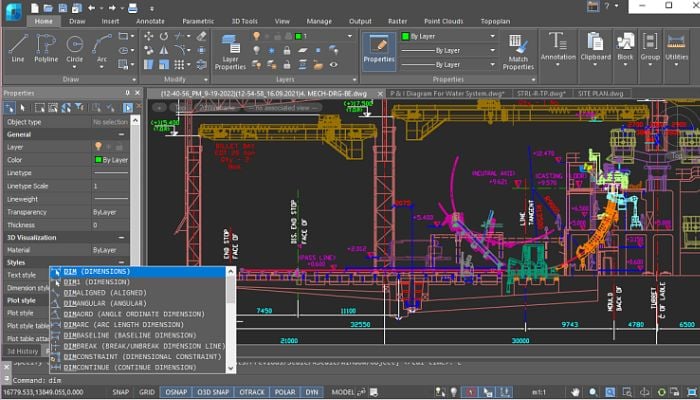This screenshot has width=700, height=400.
Task: Click the Pan hand icon in status bar
Action: [575, 392]
